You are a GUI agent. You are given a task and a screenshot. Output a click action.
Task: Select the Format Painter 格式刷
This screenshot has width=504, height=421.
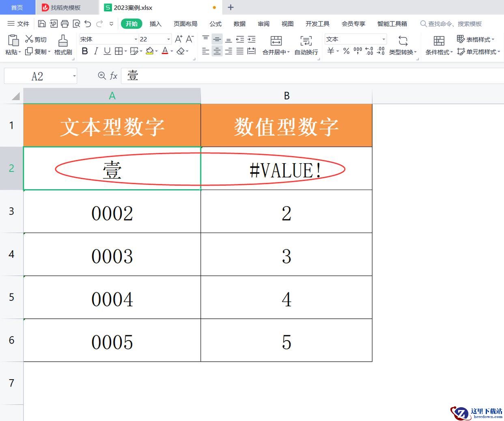(x=63, y=45)
